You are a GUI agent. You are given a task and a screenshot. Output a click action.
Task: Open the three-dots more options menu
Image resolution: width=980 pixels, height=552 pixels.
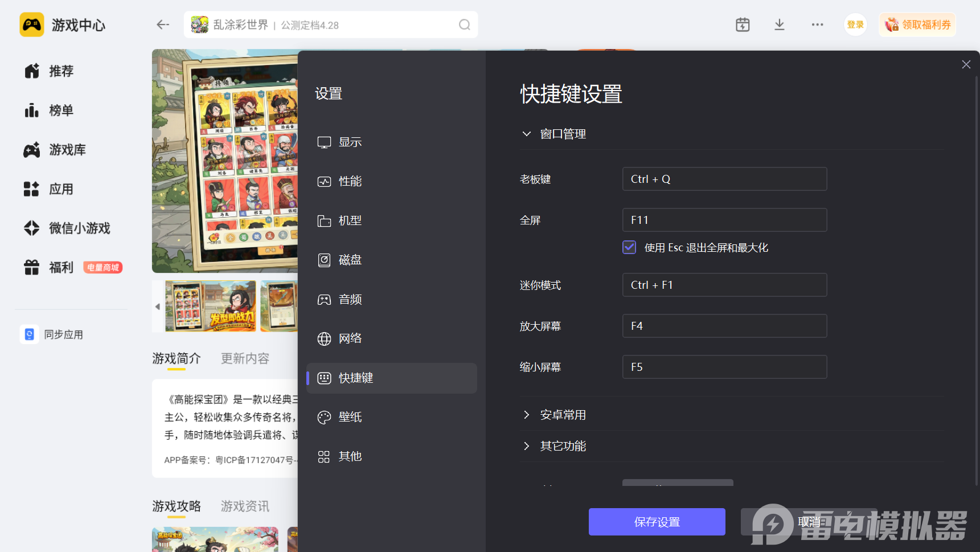click(817, 24)
